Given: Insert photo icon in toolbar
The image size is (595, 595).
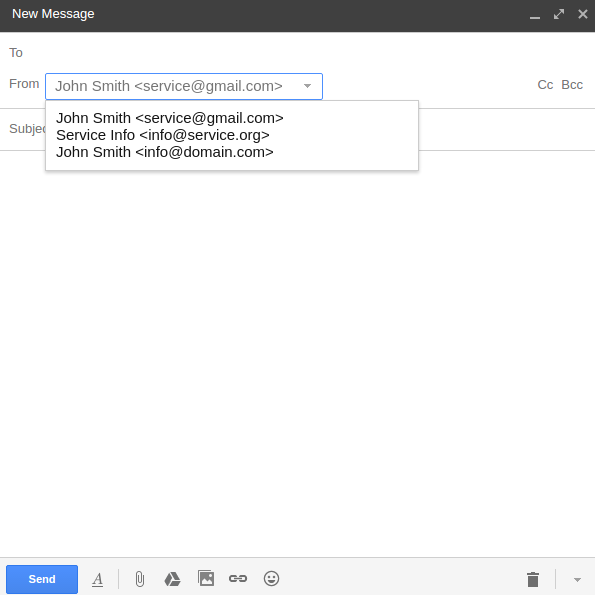Looking at the screenshot, I should (x=206, y=578).
